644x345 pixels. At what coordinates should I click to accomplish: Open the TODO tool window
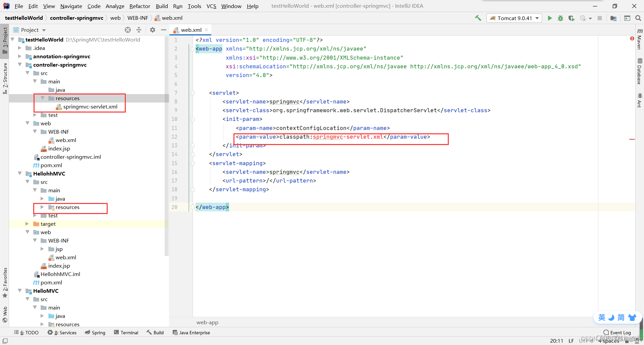pyautogui.click(x=26, y=333)
